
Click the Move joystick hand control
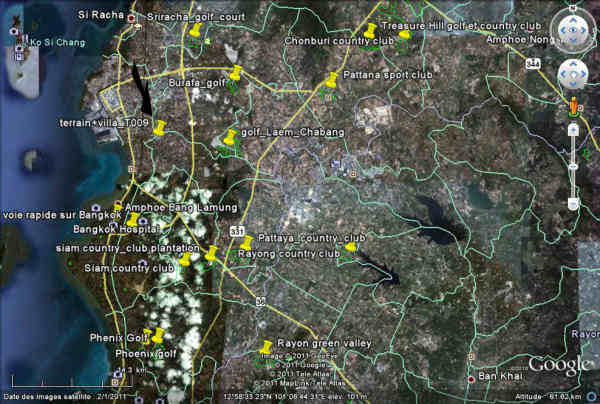tap(573, 74)
